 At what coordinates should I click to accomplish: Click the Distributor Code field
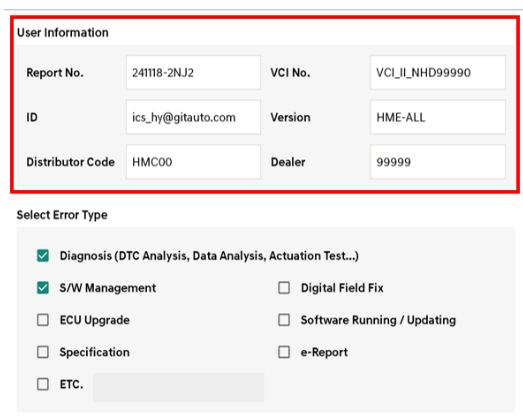(193, 162)
